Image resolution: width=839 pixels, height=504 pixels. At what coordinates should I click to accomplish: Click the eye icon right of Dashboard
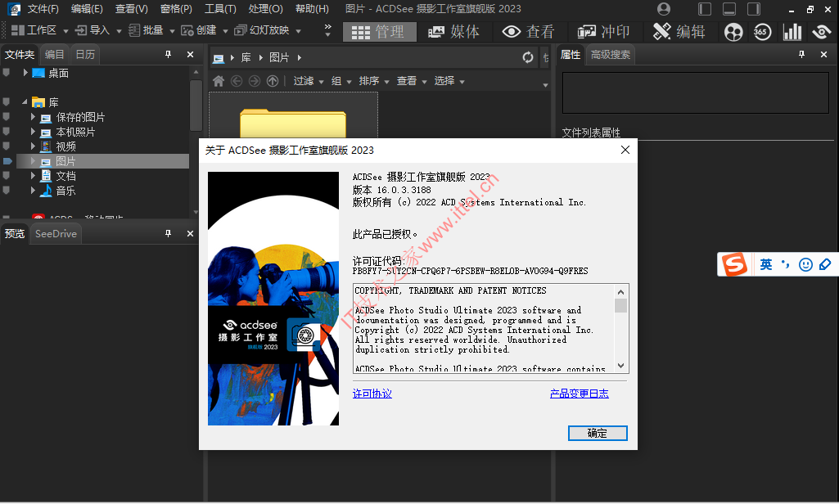(821, 32)
